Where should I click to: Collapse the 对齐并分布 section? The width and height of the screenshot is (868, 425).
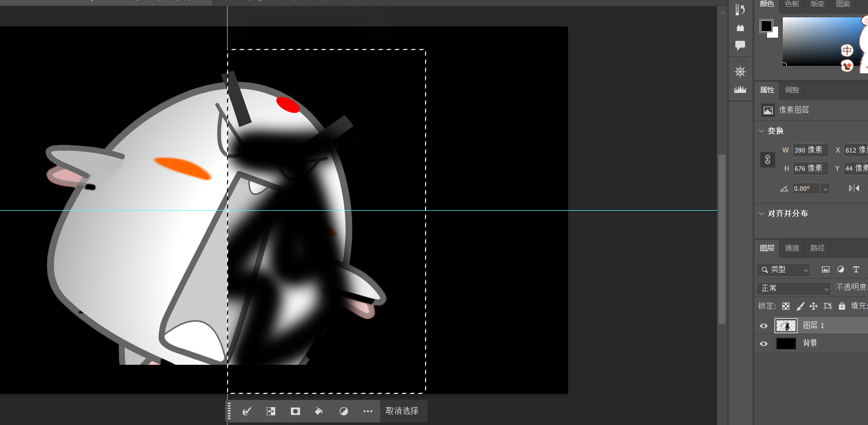pyautogui.click(x=761, y=214)
